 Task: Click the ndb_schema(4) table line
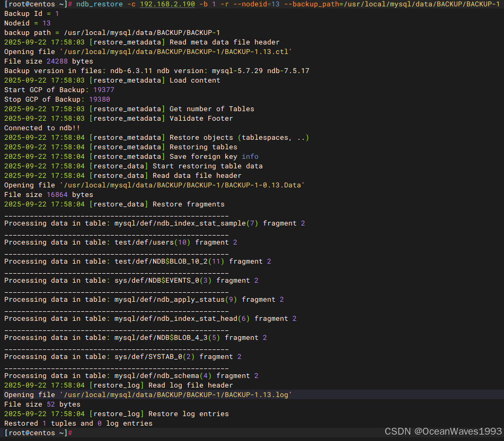(x=131, y=376)
